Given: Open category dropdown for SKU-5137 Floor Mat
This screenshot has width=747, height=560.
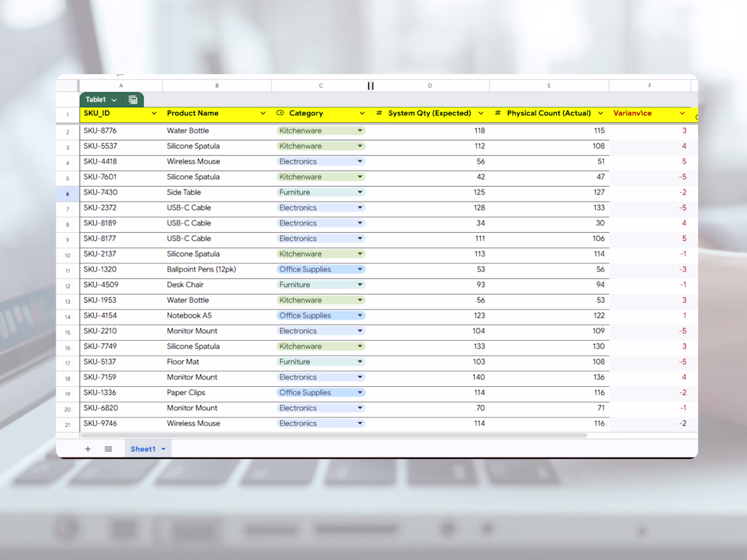Looking at the screenshot, I should [360, 362].
